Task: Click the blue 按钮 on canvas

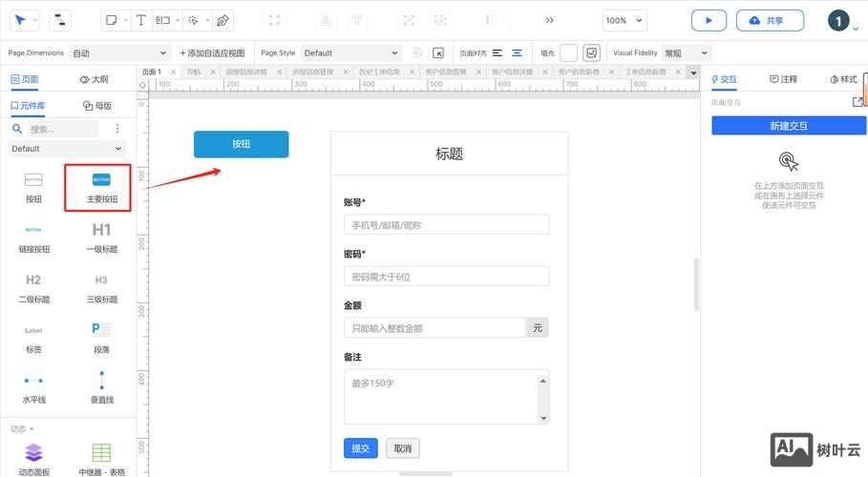Action: pos(241,144)
